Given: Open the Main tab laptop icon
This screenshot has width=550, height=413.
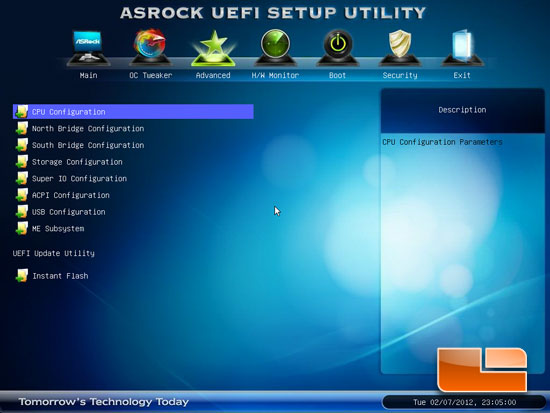Looking at the screenshot, I should tap(88, 48).
